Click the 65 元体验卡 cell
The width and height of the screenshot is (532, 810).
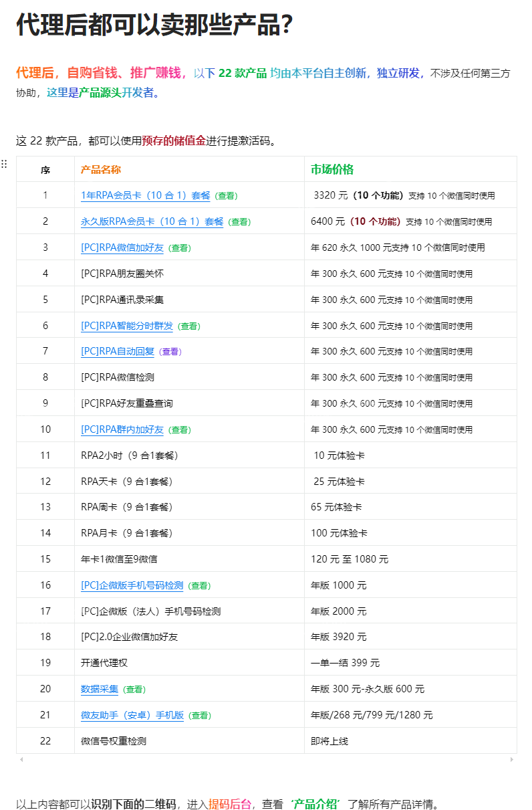pos(410,507)
